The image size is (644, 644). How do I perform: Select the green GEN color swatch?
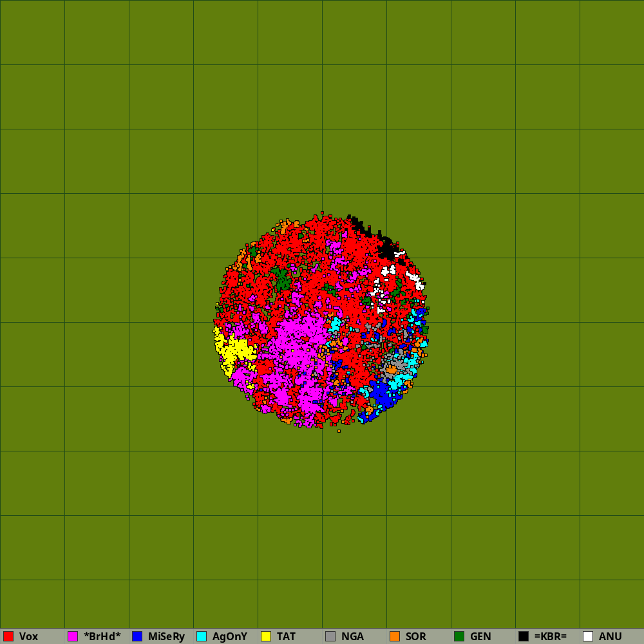pyautogui.click(x=459, y=636)
